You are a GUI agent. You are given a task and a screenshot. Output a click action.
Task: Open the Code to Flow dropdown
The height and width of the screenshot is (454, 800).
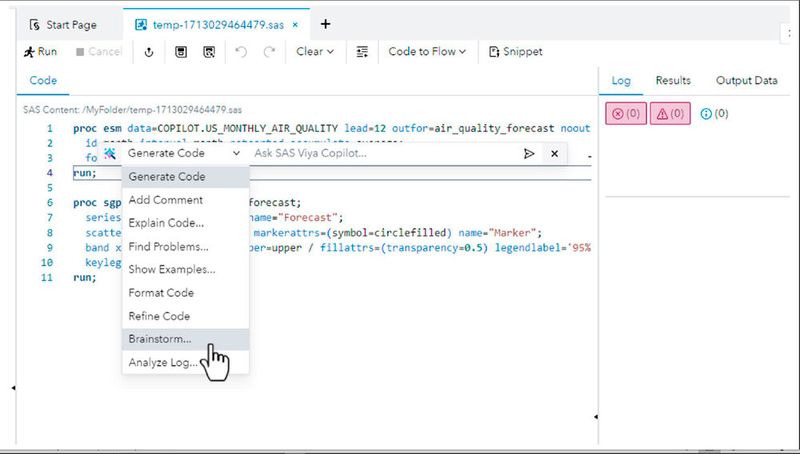click(x=427, y=52)
